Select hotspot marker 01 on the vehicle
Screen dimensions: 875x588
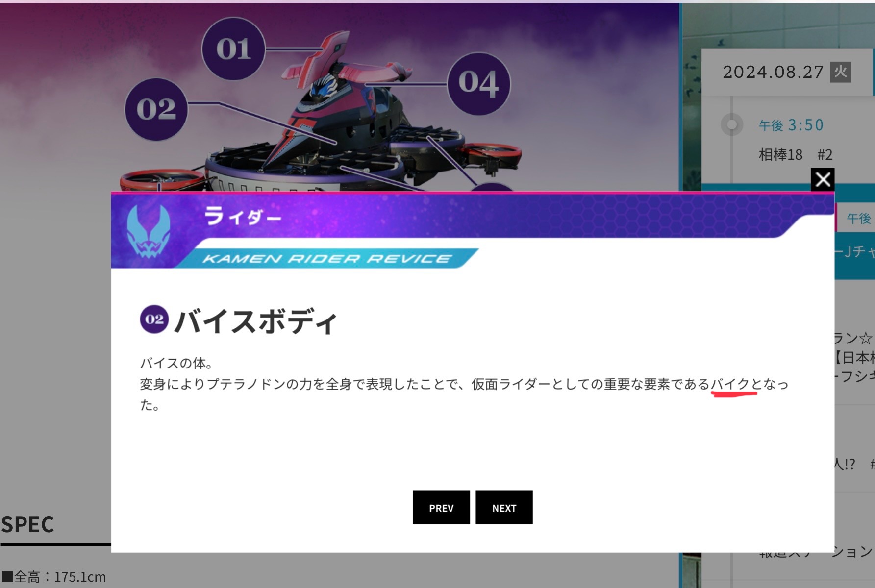point(233,49)
